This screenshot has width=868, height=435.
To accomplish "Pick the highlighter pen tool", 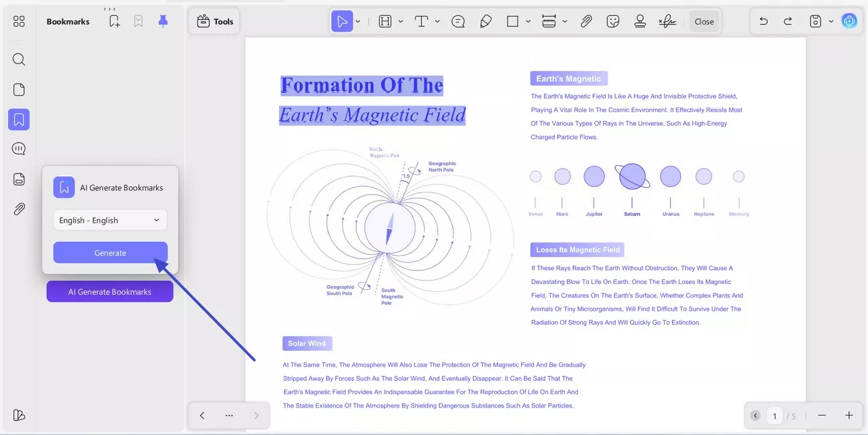I will point(485,21).
